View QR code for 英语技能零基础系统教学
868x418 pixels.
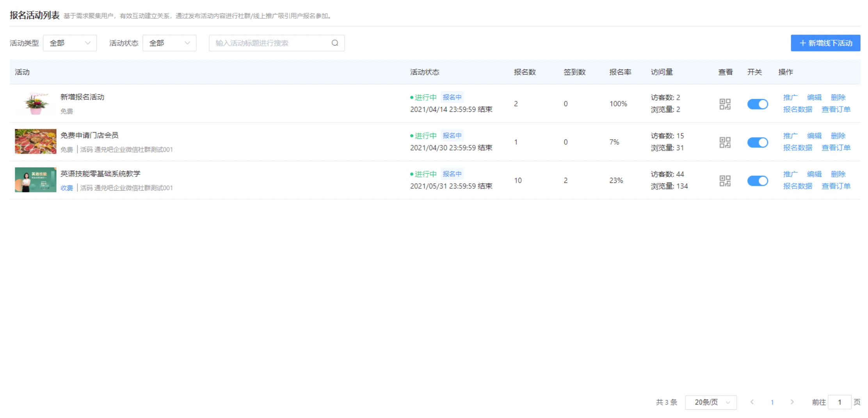[x=725, y=181]
